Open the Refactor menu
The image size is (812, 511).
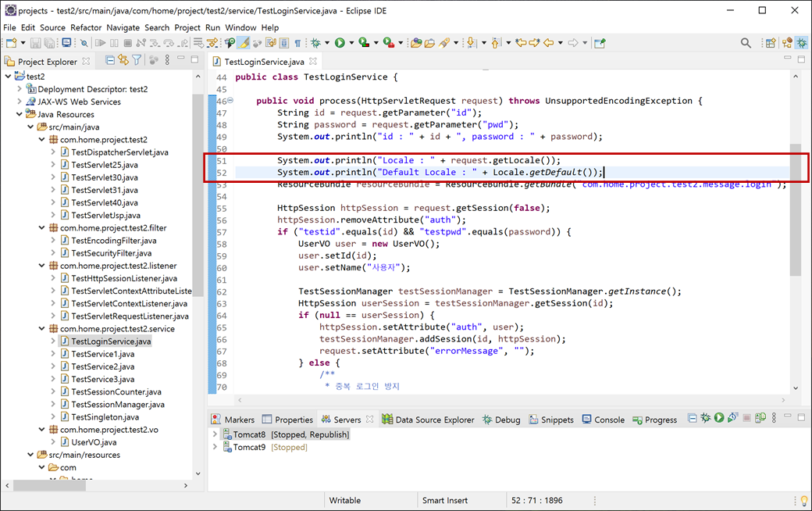[86, 27]
